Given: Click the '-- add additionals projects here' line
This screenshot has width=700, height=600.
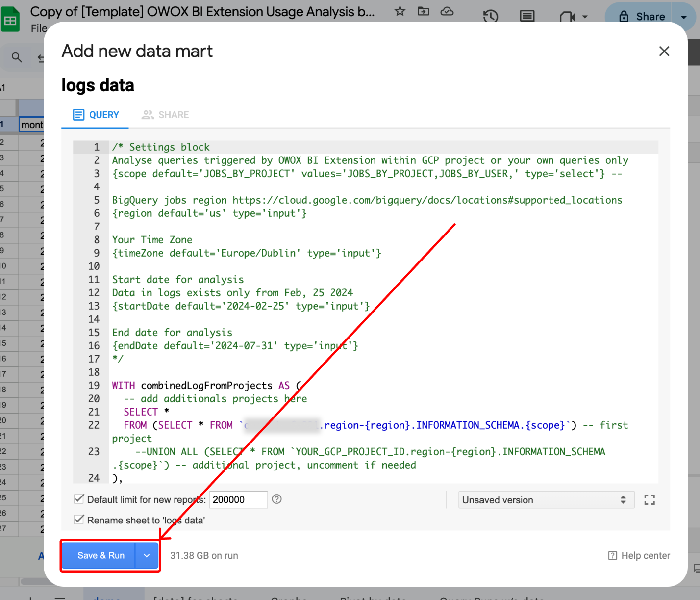Looking at the screenshot, I should tap(215, 398).
